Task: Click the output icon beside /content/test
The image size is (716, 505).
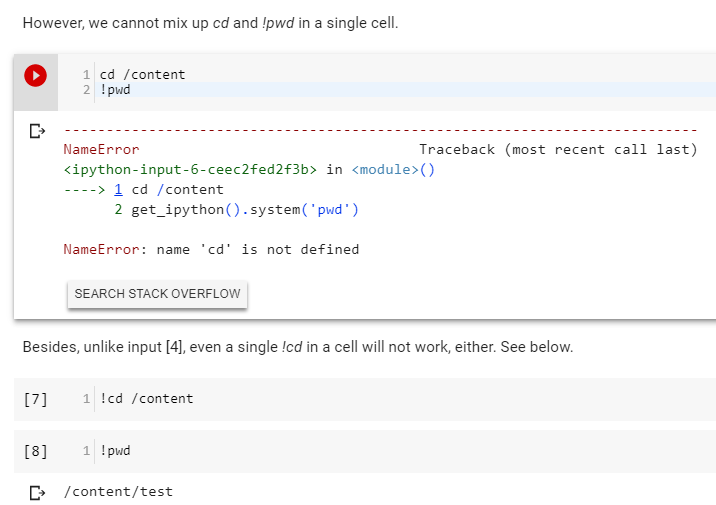Action: coord(37,493)
